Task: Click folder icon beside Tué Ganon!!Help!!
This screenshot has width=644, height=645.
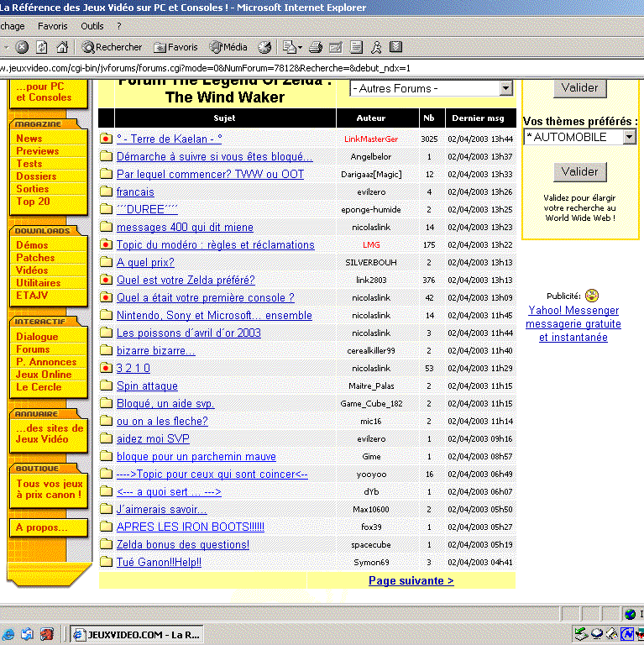Action: click(106, 562)
